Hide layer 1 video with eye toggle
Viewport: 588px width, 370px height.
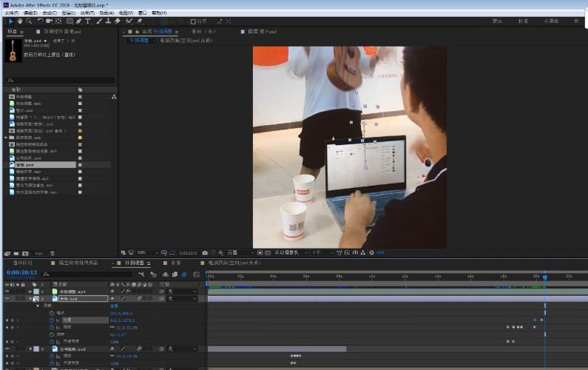click(7, 292)
